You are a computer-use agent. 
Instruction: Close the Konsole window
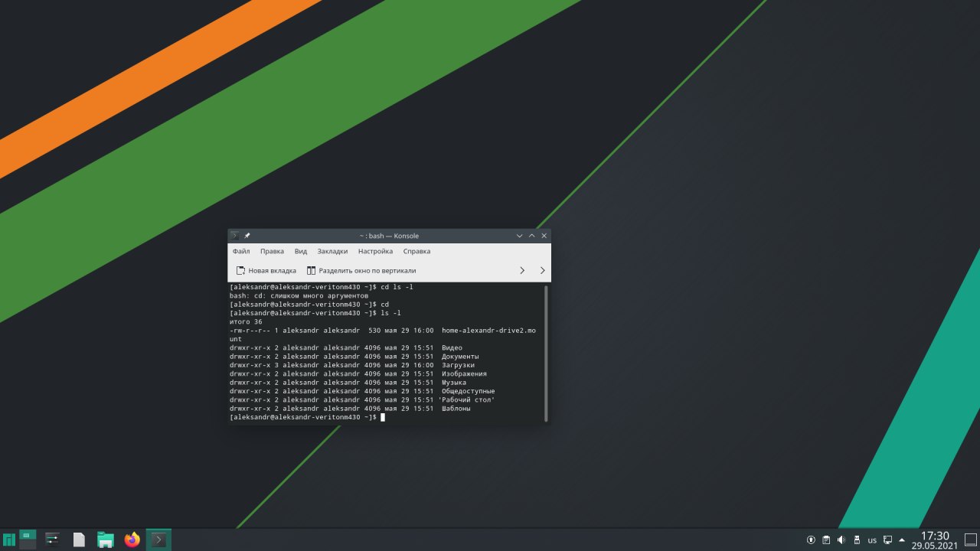(544, 236)
